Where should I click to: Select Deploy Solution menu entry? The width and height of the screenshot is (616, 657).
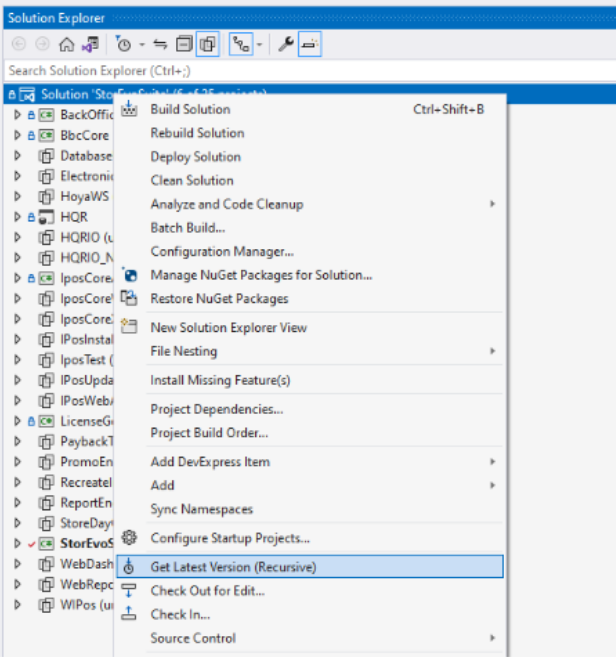(x=310, y=157)
